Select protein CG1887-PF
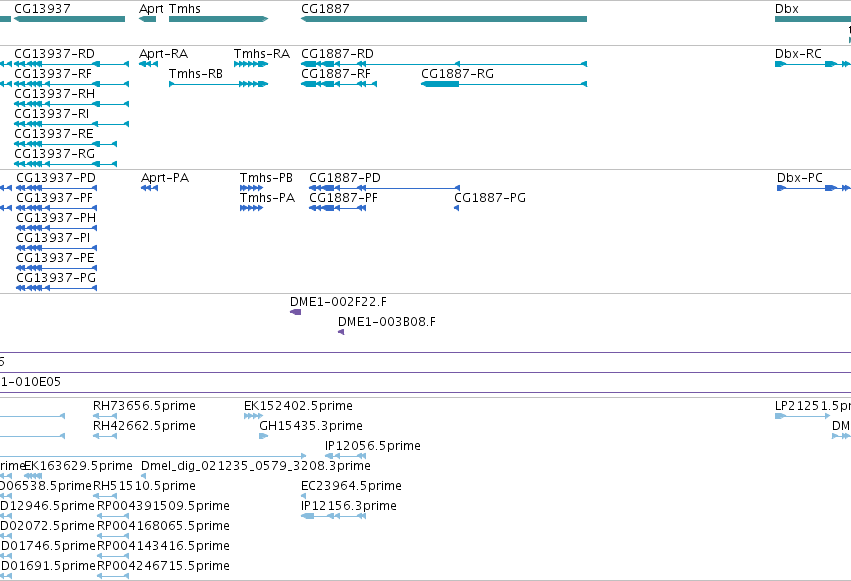This screenshot has width=851, height=581. point(344,198)
